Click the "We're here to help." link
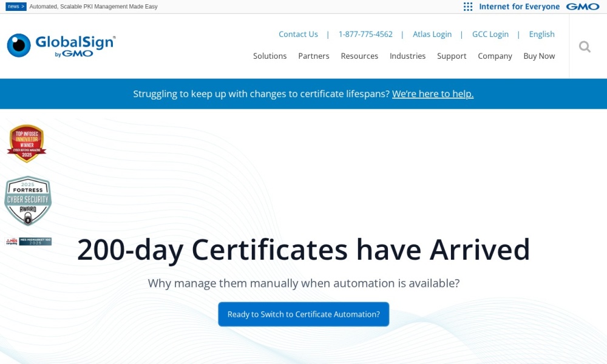Image resolution: width=607 pixels, height=364 pixels. (433, 93)
